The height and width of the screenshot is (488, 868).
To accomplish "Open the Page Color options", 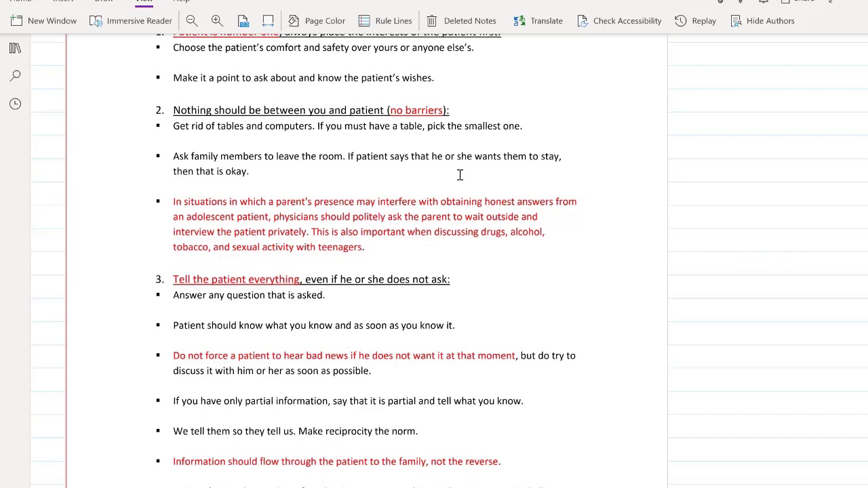I will (x=316, y=20).
